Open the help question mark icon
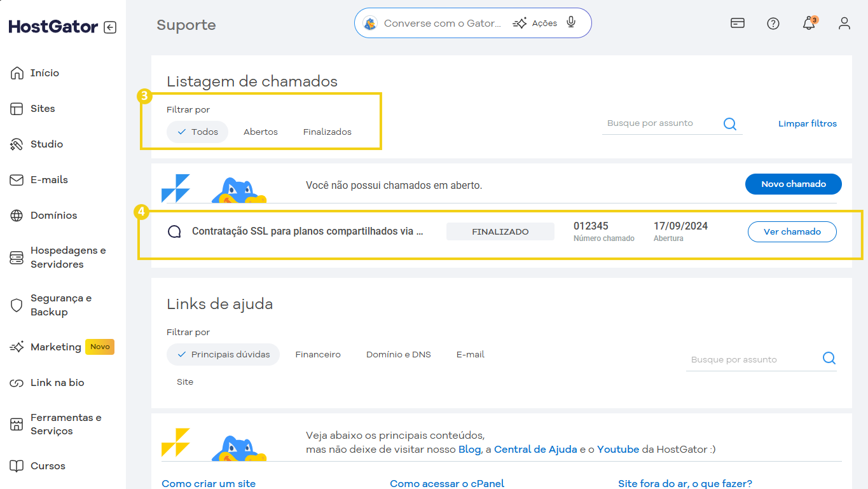The width and height of the screenshot is (868, 489). (773, 24)
